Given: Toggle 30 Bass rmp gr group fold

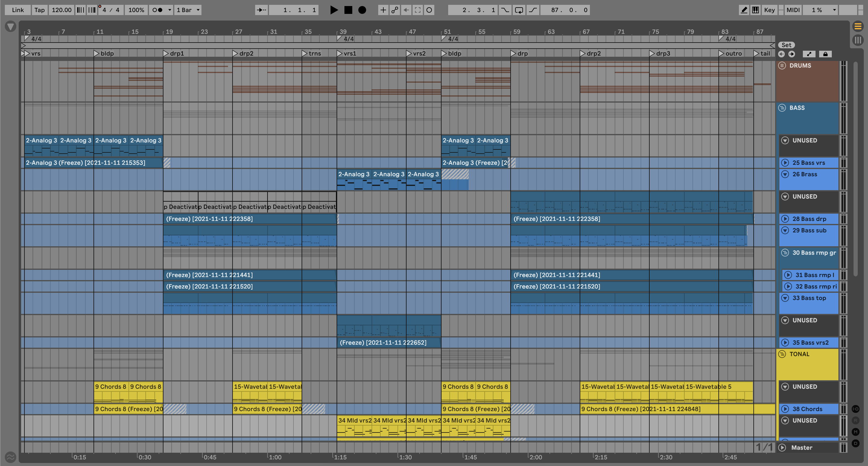Looking at the screenshot, I should [785, 253].
